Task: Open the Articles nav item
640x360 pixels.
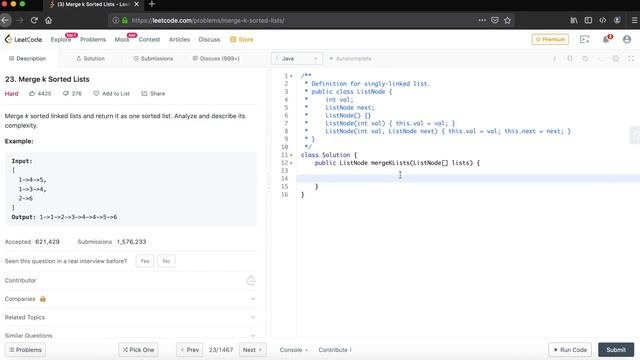Action: (179, 39)
